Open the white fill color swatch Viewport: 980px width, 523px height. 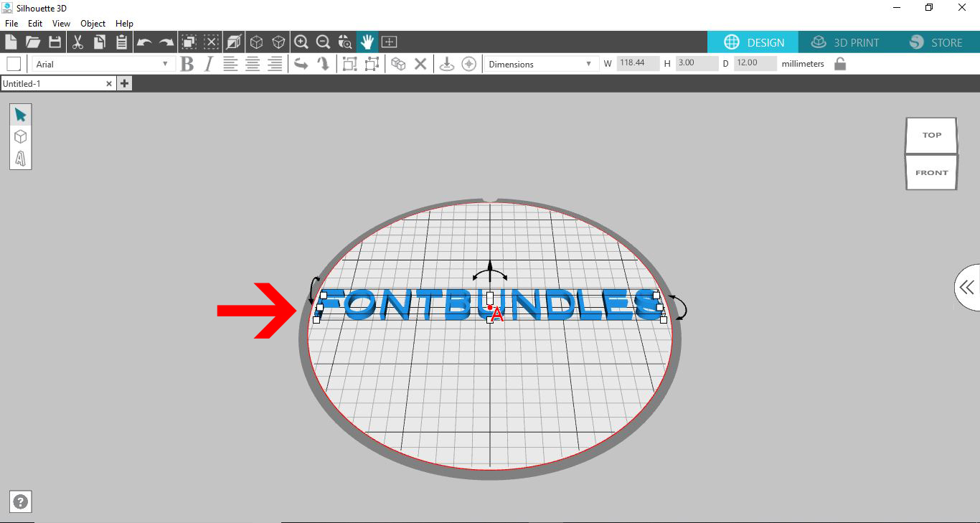14,64
